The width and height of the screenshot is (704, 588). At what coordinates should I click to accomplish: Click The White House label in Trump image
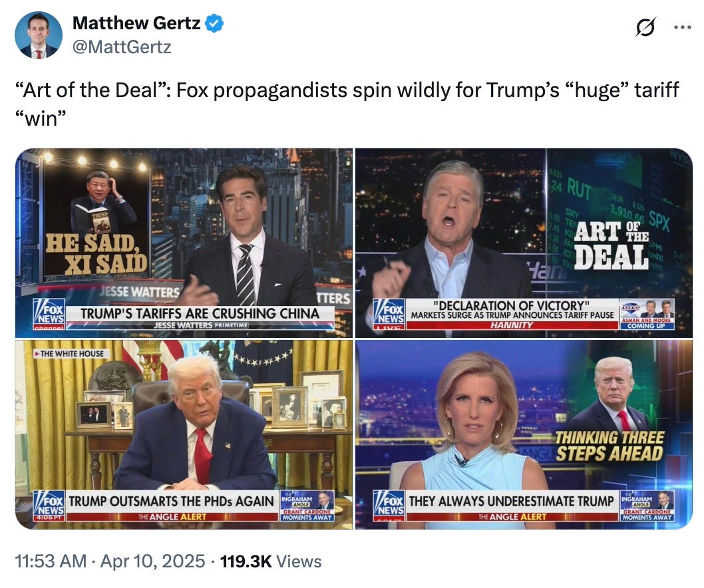(x=70, y=354)
